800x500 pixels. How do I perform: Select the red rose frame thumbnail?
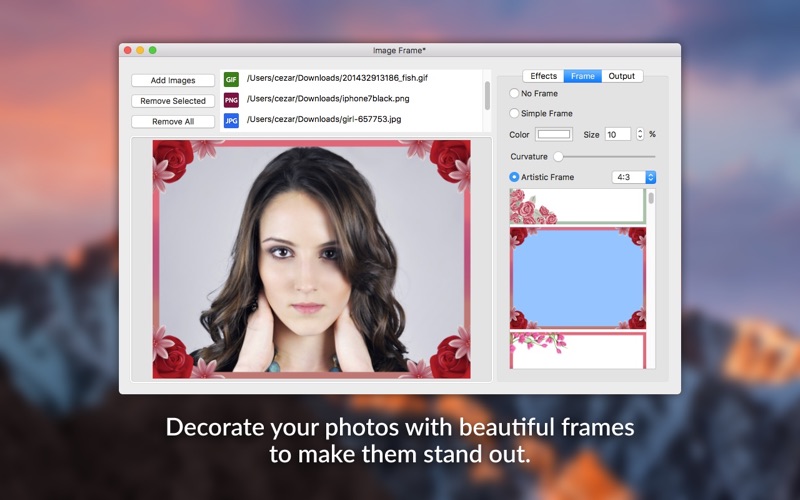(x=577, y=278)
